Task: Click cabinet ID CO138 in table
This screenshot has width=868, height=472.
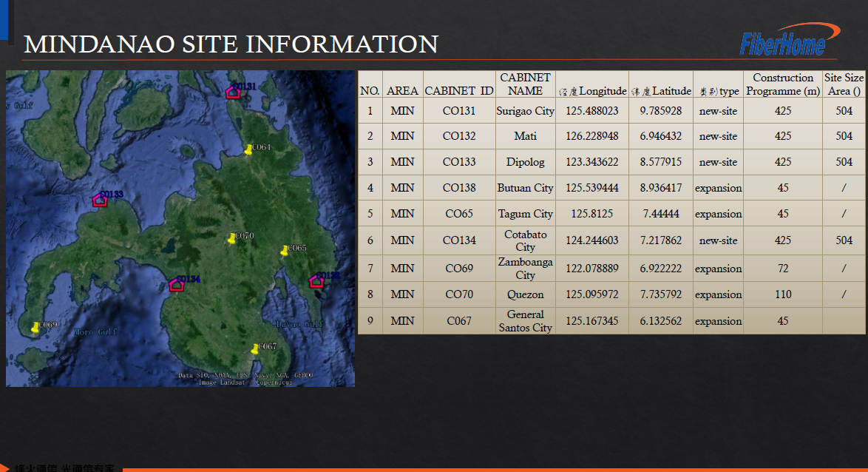Action: pos(459,188)
